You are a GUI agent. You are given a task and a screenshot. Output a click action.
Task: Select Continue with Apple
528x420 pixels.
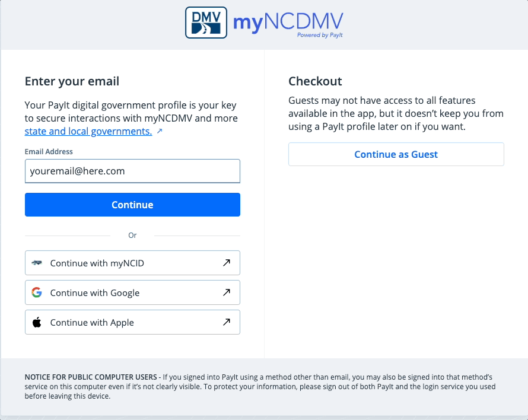tap(92, 322)
